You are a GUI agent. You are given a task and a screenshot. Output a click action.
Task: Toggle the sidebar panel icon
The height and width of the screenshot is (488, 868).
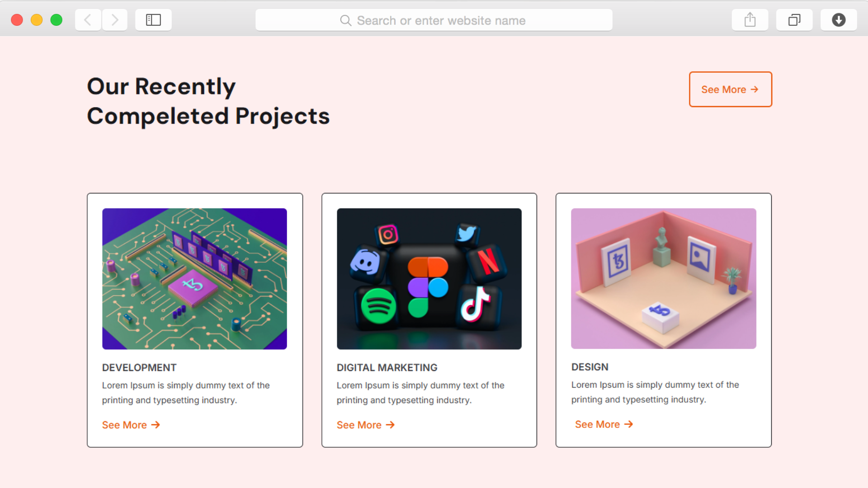pos(153,20)
